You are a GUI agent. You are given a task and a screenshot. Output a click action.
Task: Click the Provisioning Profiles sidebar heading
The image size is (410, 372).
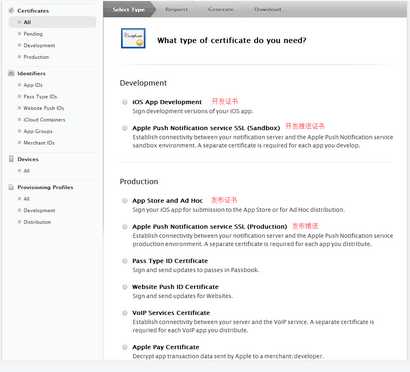pyautogui.click(x=45, y=187)
